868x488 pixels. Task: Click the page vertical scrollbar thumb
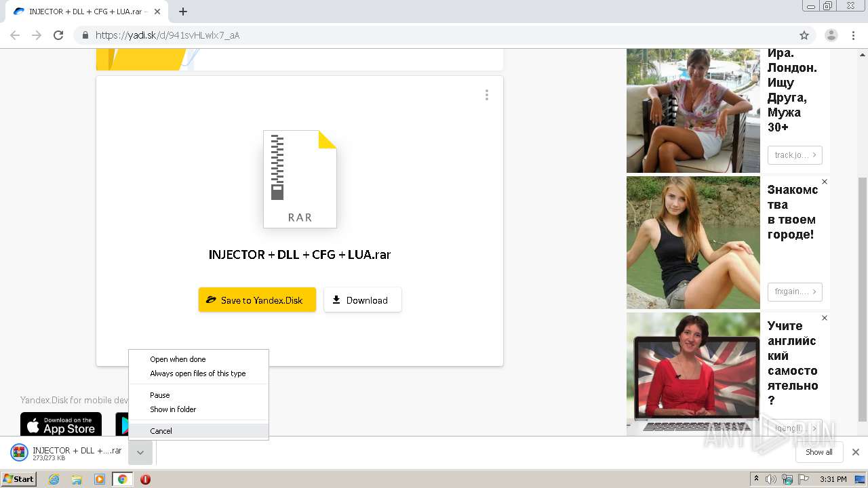click(863, 298)
